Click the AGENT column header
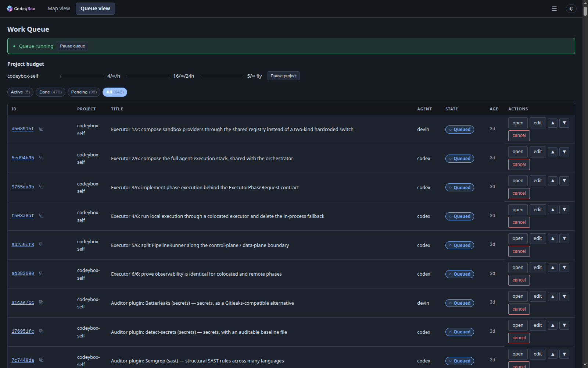The height and width of the screenshot is (368, 588). click(424, 109)
